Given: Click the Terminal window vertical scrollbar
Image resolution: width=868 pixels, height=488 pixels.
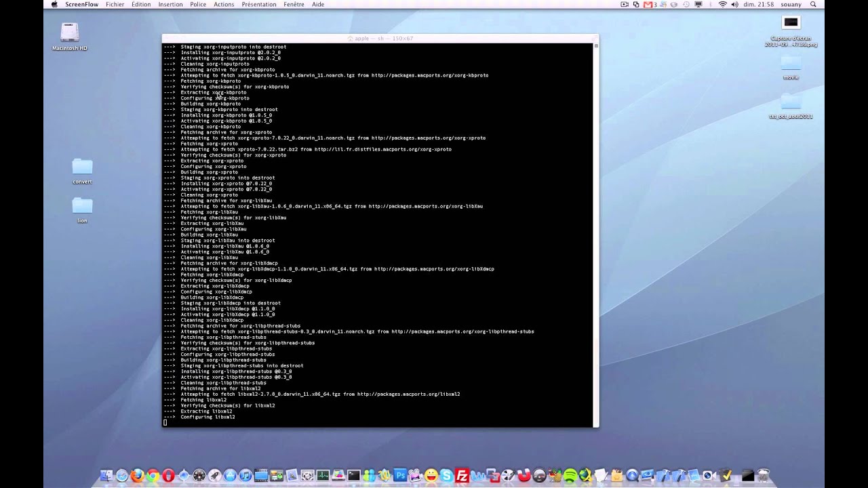Looking at the screenshot, I should pos(596,234).
